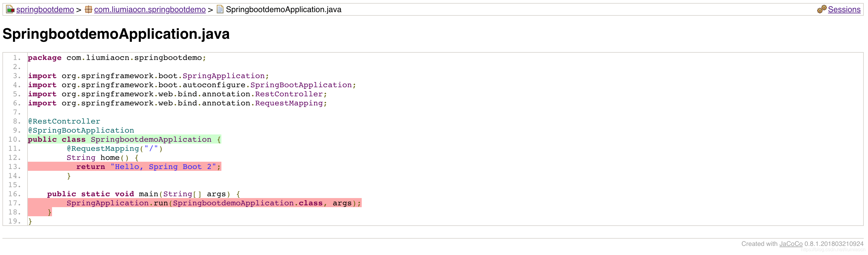The height and width of the screenshot is (255, 868).
Task: Click the green-covered class declaration line
Action: [124, 140]
